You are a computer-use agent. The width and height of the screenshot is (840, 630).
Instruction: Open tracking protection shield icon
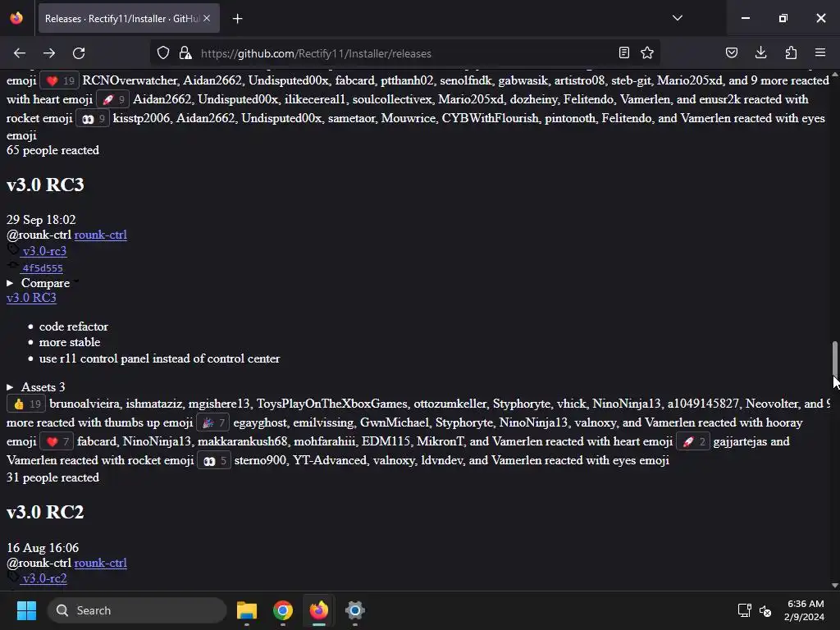[163, 53]
